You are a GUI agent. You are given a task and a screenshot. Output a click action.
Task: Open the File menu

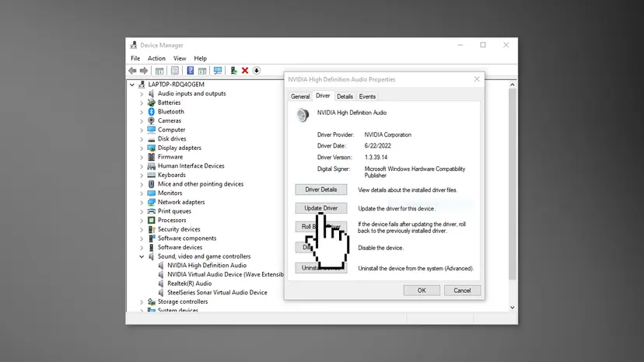pos(135,58)
